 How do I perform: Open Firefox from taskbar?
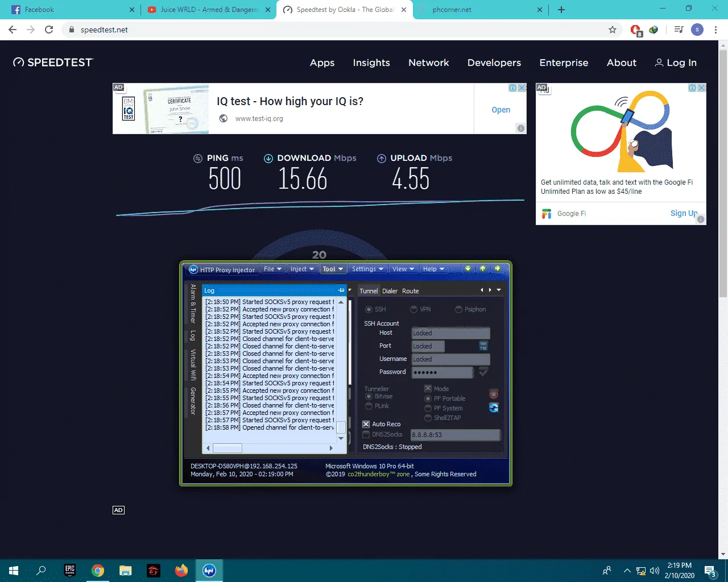coord(181,571)
